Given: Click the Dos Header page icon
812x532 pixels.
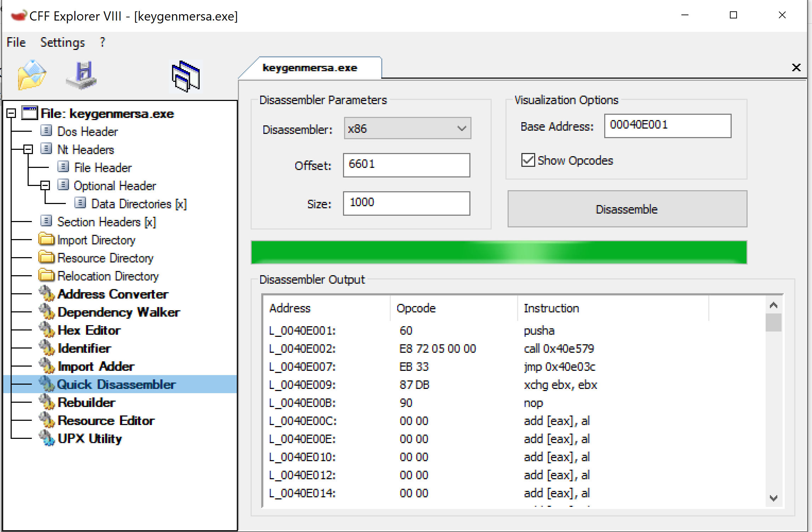Looking at the screenshot, I should 46,131.
